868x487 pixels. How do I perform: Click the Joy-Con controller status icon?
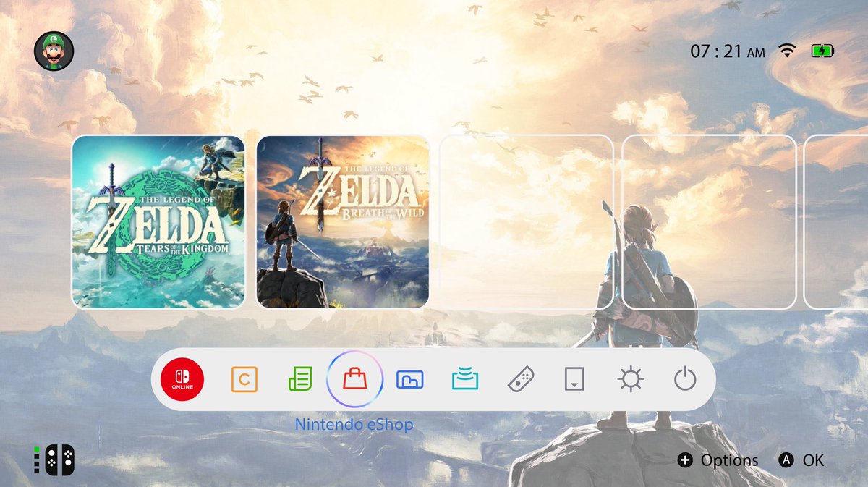click(x=54, y=460)
